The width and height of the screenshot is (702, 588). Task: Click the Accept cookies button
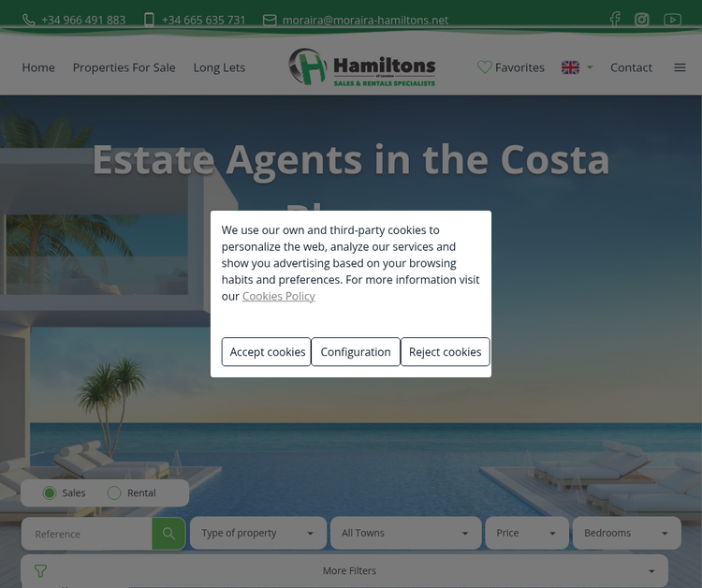(267, 351)
